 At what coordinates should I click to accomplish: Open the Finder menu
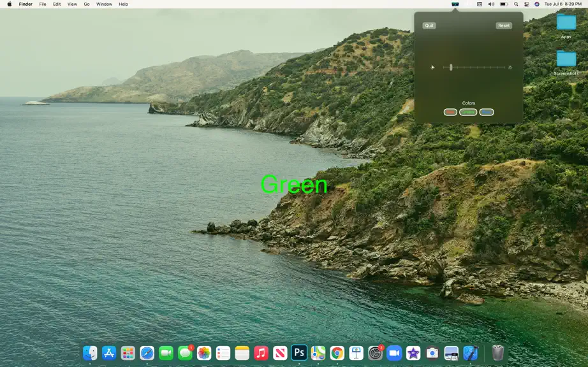[x=26, y=4]
